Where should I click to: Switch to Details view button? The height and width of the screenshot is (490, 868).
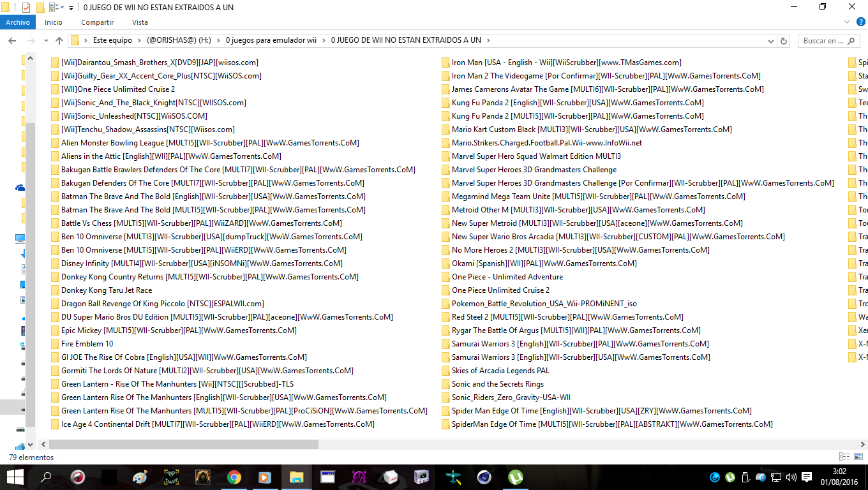tap(845, 457)
